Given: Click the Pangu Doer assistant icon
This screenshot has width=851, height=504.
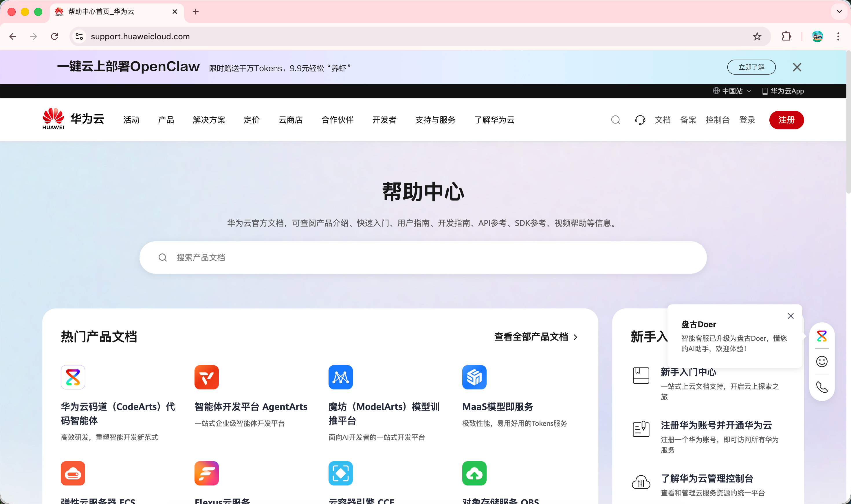Looking at the screenshot, I should pyautogui.click(x=821, y=336).
